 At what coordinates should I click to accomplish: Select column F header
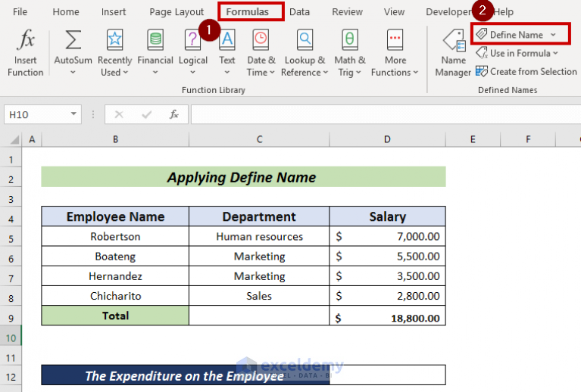pyautogui.click(x=528, y=139)
